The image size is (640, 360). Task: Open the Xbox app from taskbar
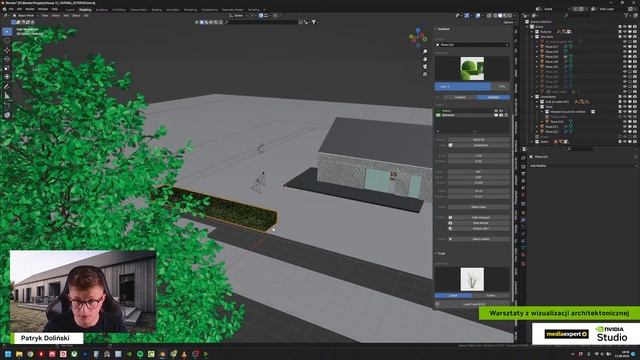point(74,354)
